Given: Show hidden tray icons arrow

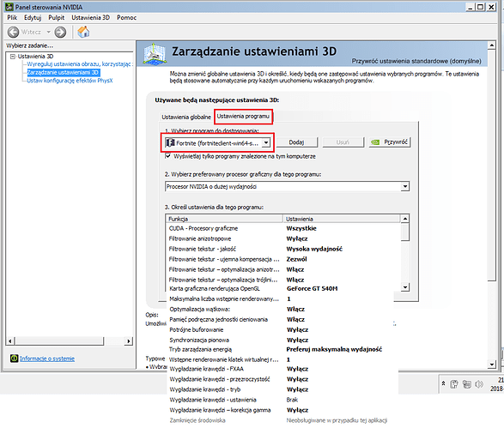Looking at the screenshot, I should coord(444,383).
